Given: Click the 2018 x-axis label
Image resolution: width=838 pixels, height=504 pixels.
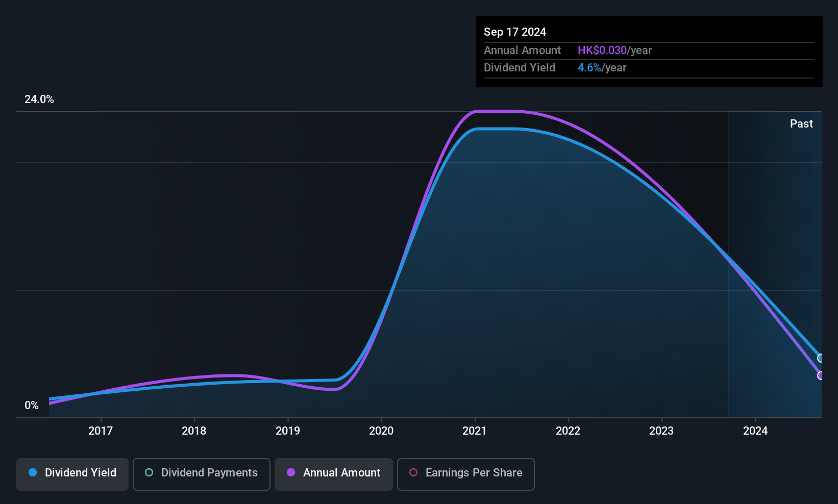Looking at the screenshot, I should pyautogui.click(x=194, y=431).
